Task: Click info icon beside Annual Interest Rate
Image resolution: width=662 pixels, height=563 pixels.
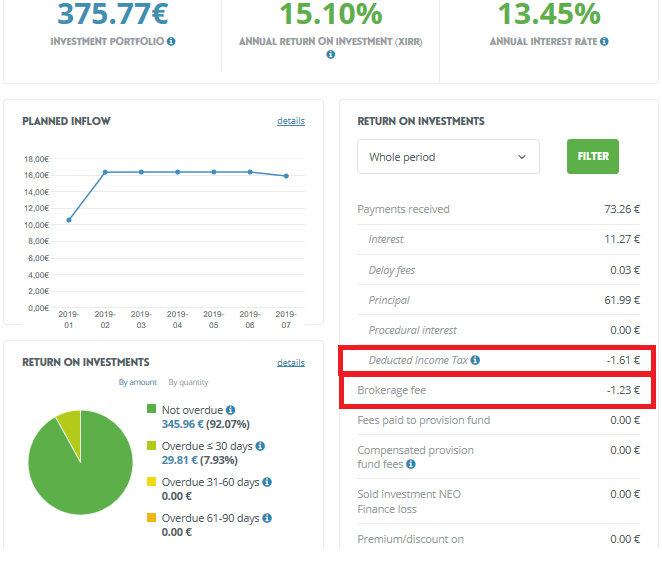Action: [x=604, y=42]
